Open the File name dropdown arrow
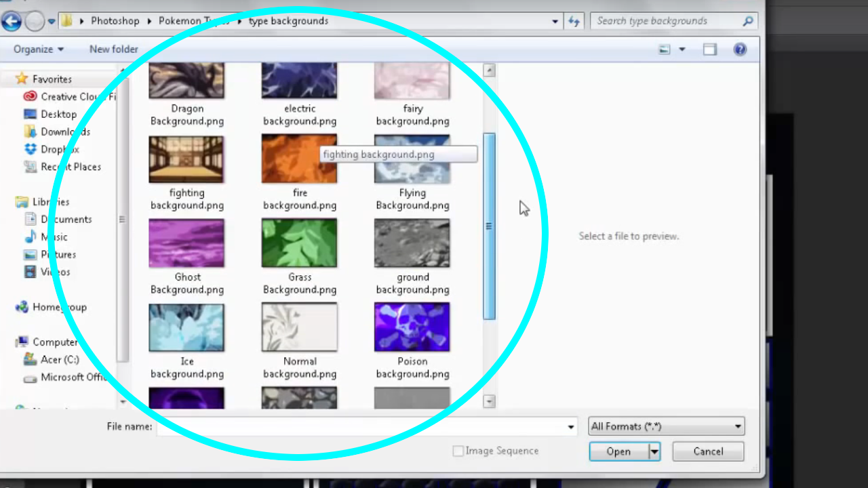868x488 pixels. (x=571, y=426)
